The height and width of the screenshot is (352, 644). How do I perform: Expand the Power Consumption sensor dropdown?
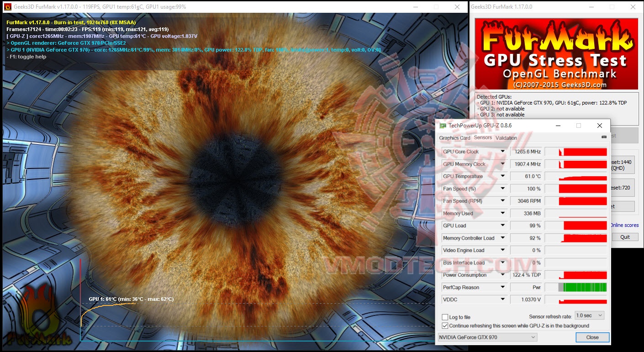click(x=503, y=275)
